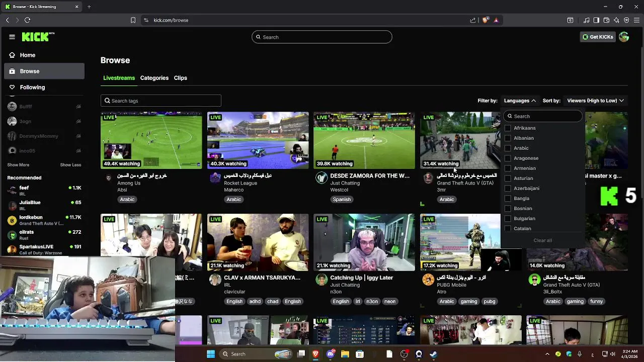Viewport: 644px width, 362px height.
Task: Check the Albanian language checkbox
Action: click(508, 138)
